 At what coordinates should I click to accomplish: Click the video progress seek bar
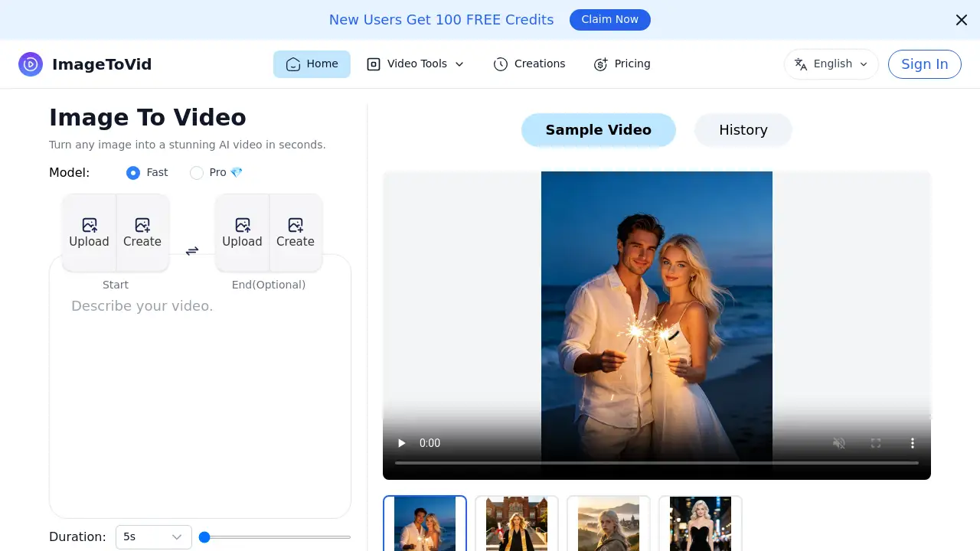[x=657, y=463]
